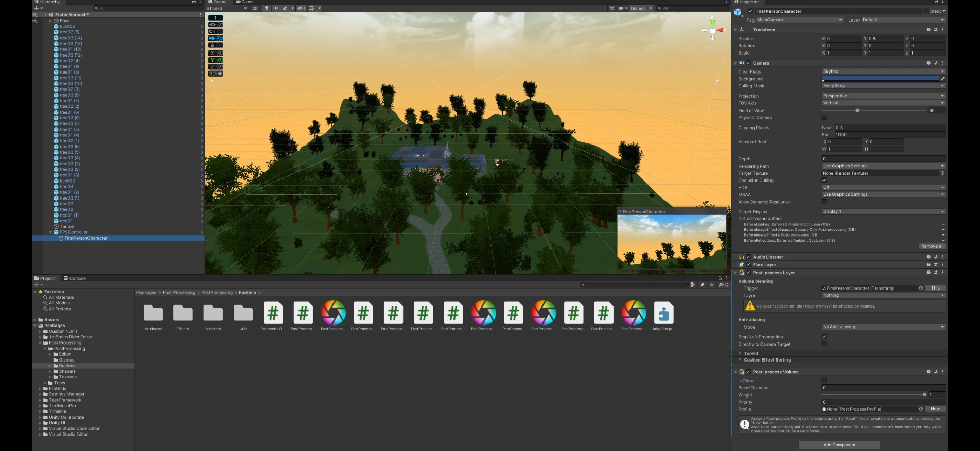Open help for the Transform component
Viewport: 980px width, 451px height.
[x=929, y=30]
